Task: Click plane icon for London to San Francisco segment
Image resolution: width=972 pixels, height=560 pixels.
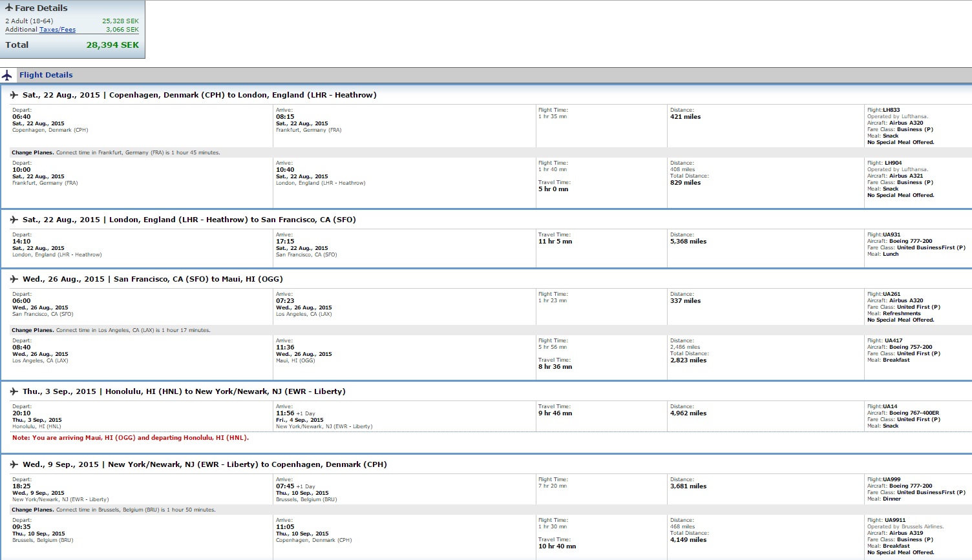Action: 14,220
